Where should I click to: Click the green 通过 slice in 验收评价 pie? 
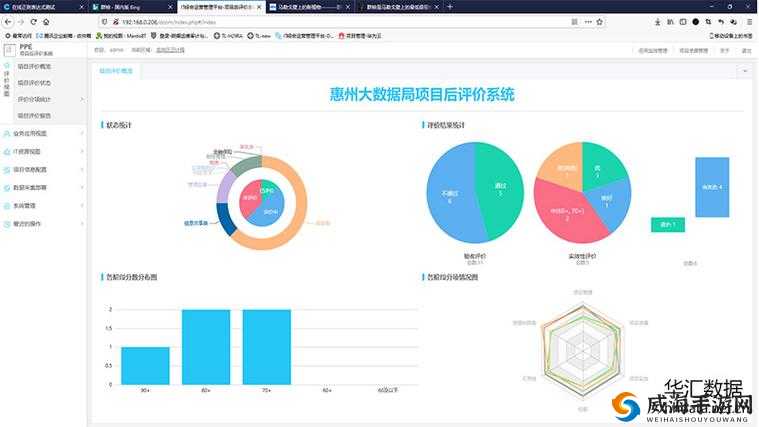501,189
